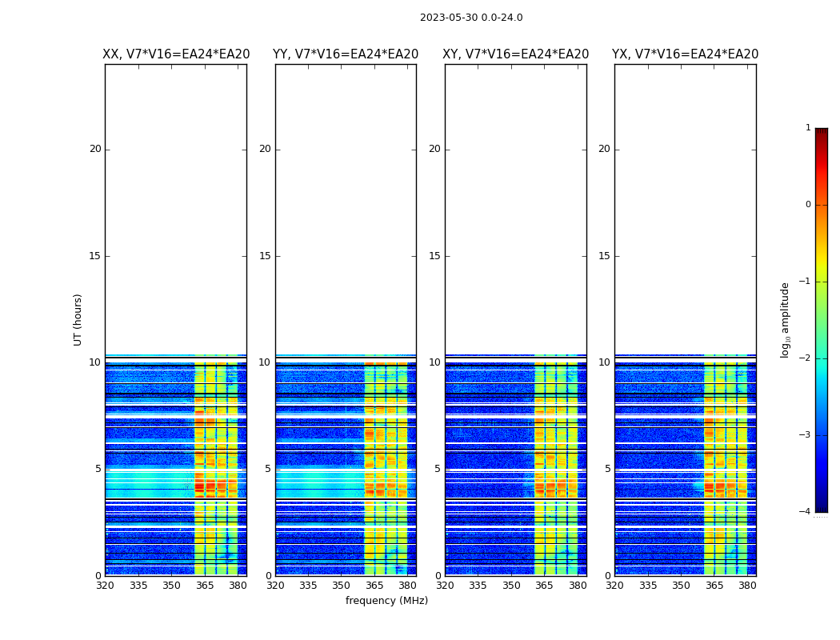Click the "UT (hours)" y-axis label
Image resolution: width=840 pixels, height=640 pixels.
pyautogui.click(x=78, y=319)
